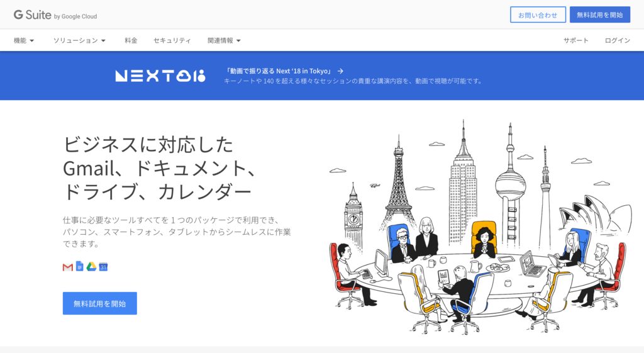644x353 pixels.
Task: Expand the 機能 dropdown menu
Action: [x=23, y=40]
